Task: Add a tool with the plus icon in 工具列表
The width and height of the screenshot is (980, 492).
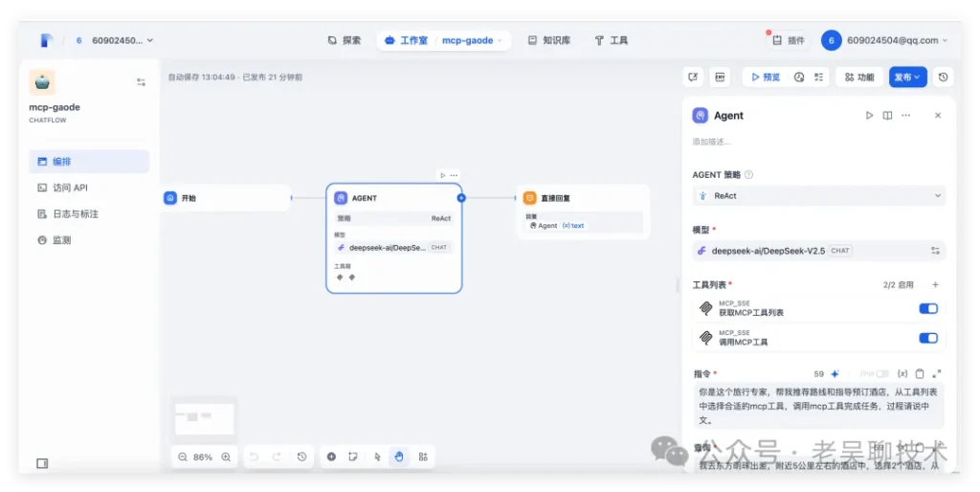Action: coord(935,284)
